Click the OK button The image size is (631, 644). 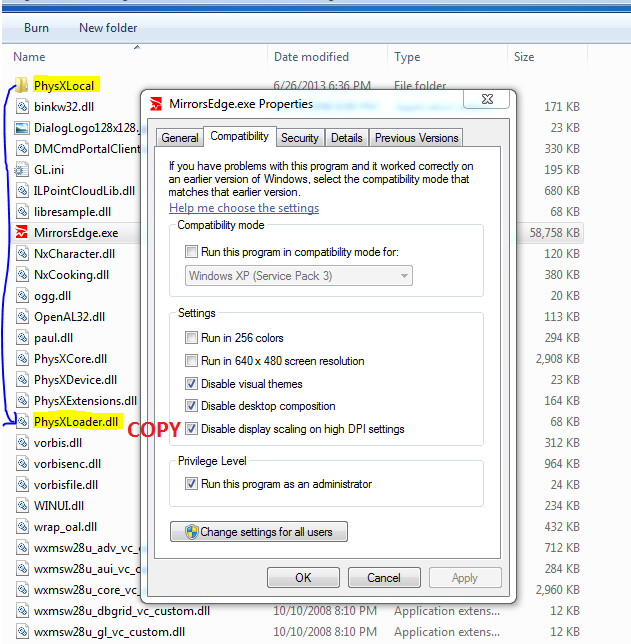tap(303, 577)
